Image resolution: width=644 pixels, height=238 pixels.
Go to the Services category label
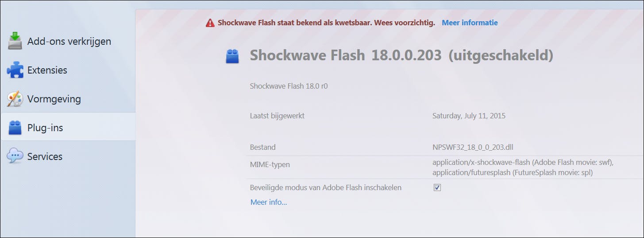(x=45, y=156)
